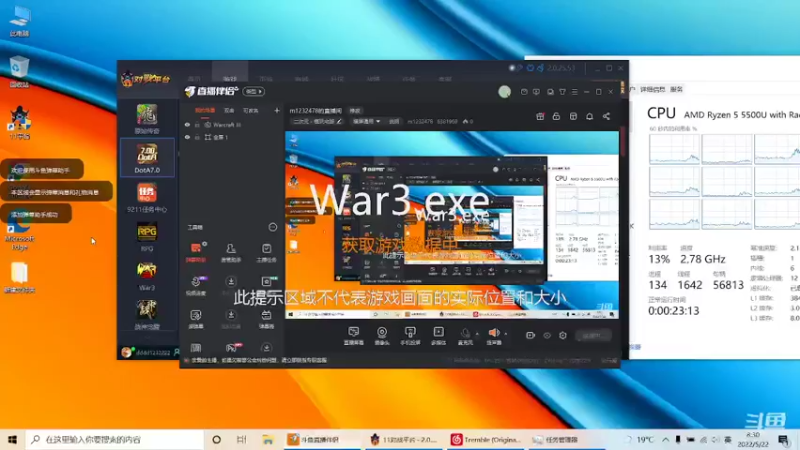This screenshot has height=450, width=800.
Task: Toggle visibility of Warcraft III source
Action: click(187, 124)
